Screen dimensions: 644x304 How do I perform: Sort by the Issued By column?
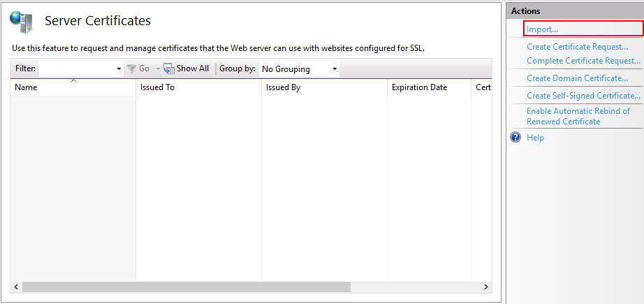[x=324, y=87]
